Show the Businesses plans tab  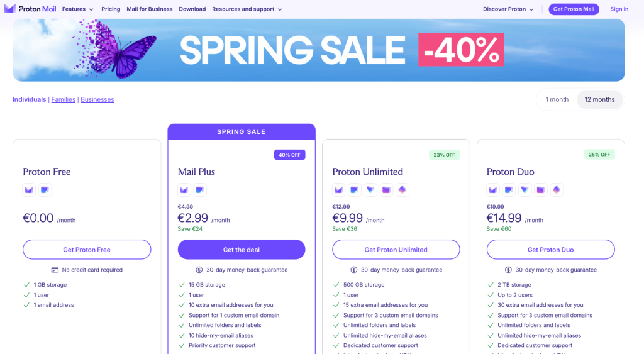click(x=97, y=99)
